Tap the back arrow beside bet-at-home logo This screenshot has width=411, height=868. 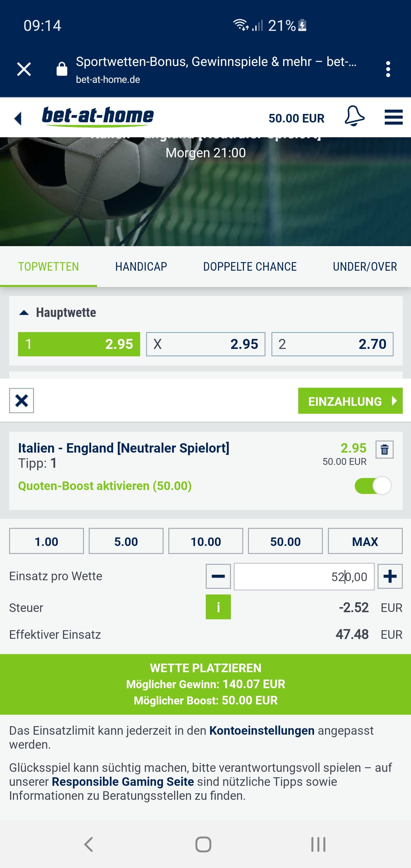coord(18,118)
